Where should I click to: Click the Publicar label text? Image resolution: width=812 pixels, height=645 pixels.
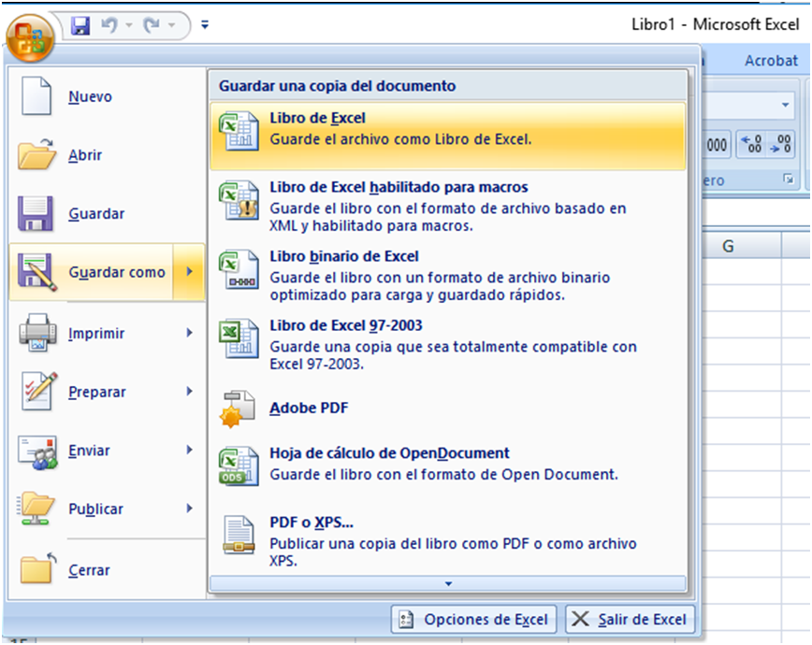(95, 509)
